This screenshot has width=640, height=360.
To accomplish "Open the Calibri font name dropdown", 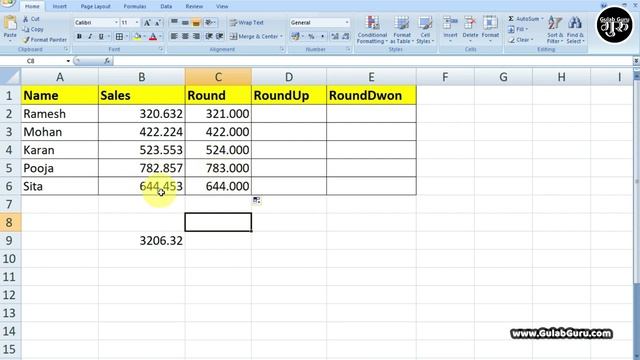I will [x=116, y=23].
